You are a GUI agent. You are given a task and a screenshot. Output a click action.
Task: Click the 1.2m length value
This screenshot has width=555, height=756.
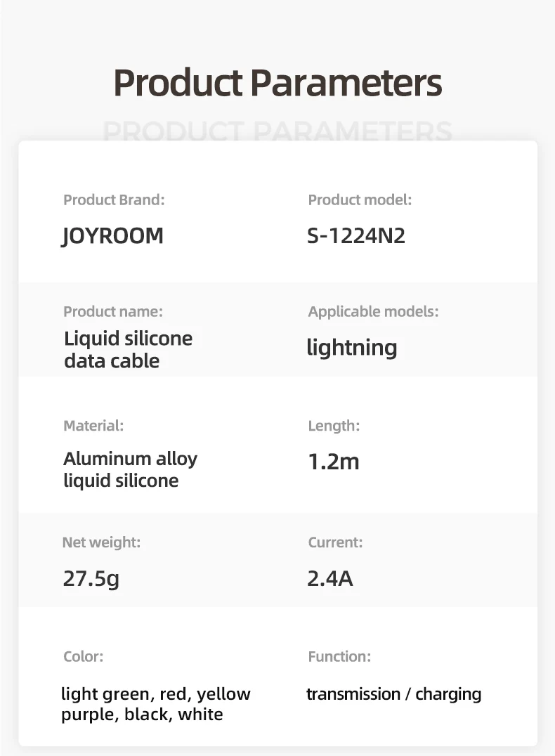(334, 462)
